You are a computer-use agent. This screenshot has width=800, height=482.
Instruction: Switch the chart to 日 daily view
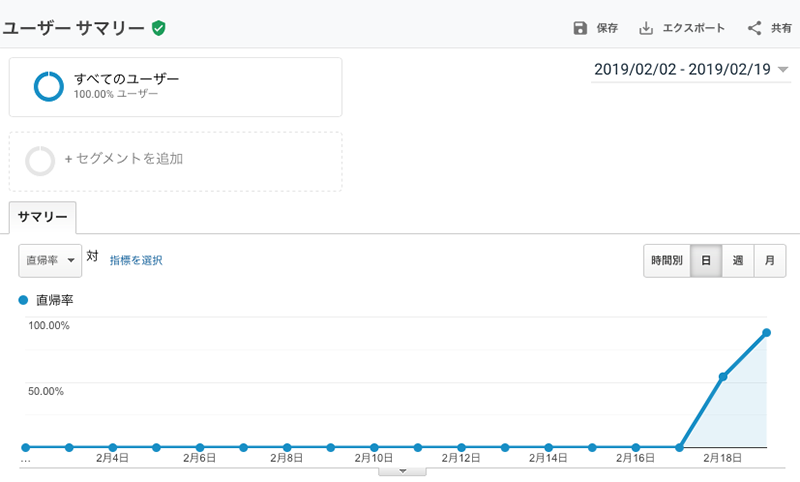[x=705, y=261]
